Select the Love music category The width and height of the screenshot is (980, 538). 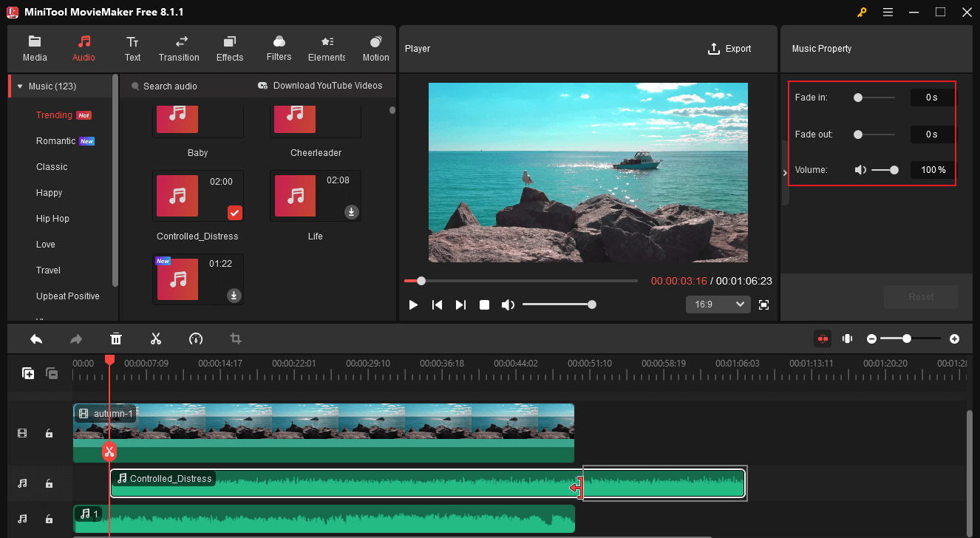coord(46,245)
